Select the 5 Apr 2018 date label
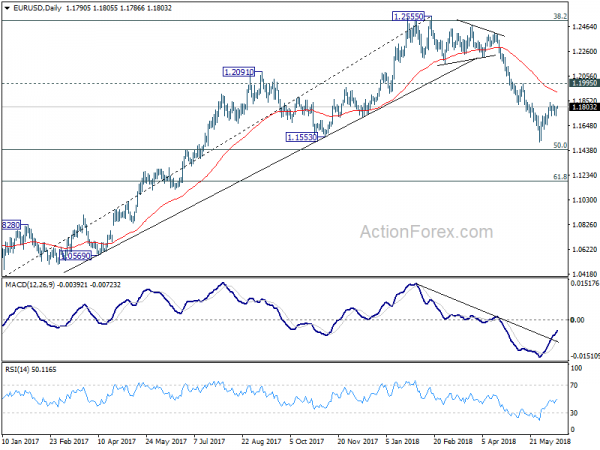600x450 pixels. point(499,441)
